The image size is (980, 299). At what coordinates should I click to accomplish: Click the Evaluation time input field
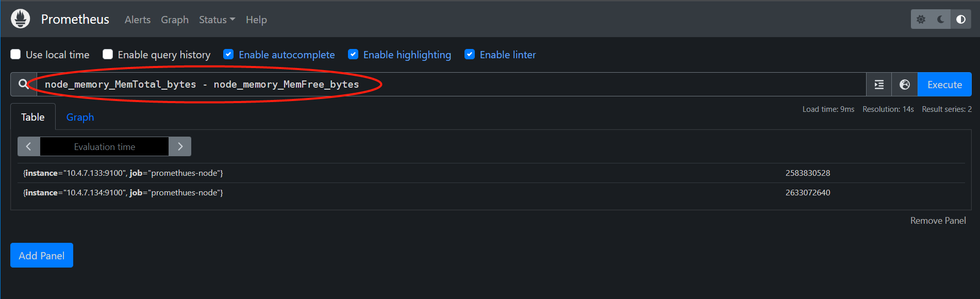pyautogui.click(x=104, y=146)
